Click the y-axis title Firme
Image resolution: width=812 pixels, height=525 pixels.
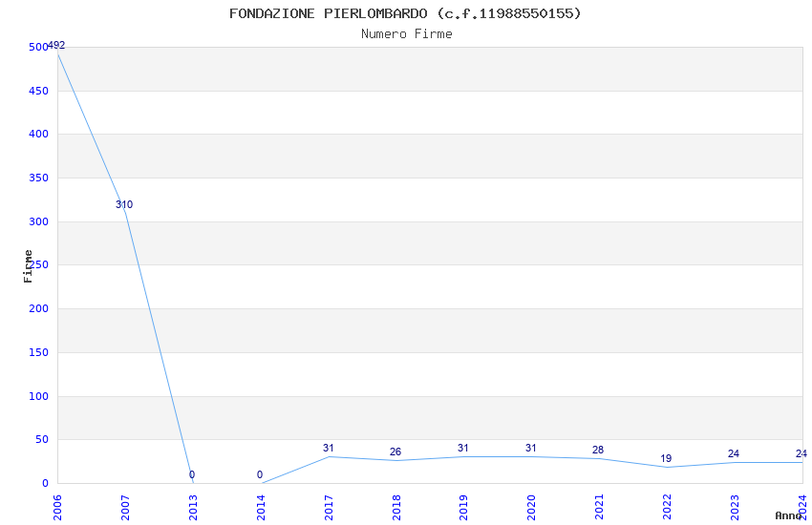pyautogui.click(x=28, y=266)
